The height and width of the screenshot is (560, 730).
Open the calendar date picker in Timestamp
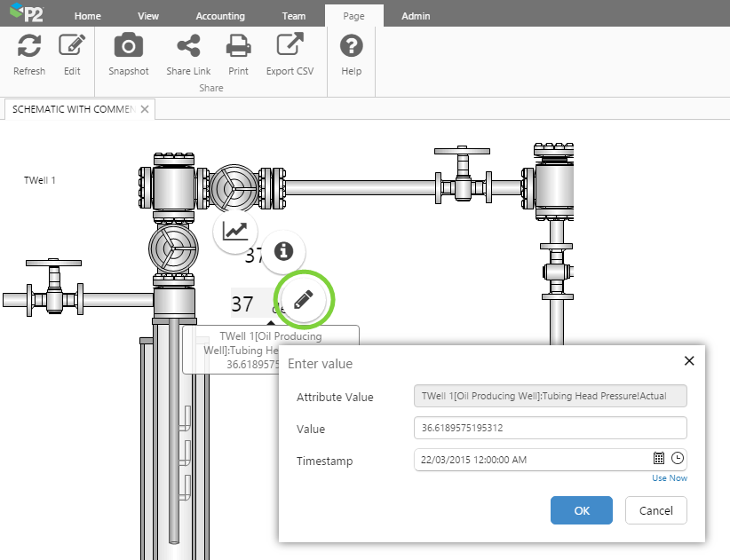(659, 459)
